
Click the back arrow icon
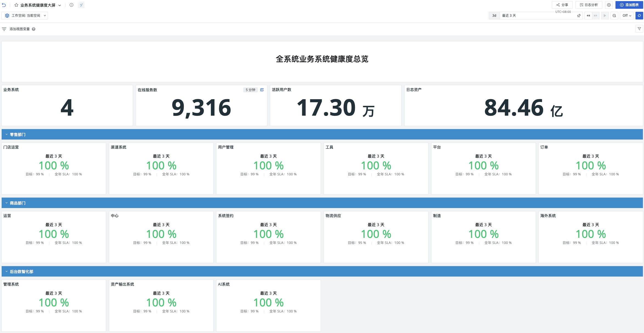tap(4, 5)
